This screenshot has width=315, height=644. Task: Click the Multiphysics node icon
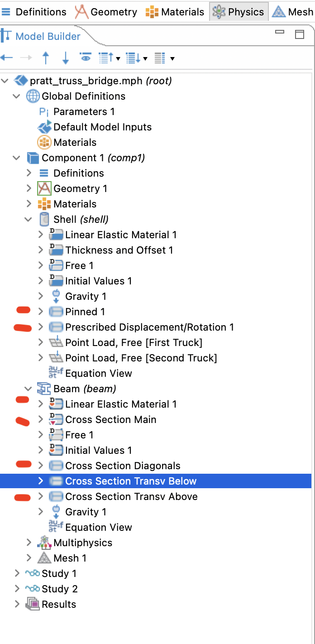pos(44,543)
